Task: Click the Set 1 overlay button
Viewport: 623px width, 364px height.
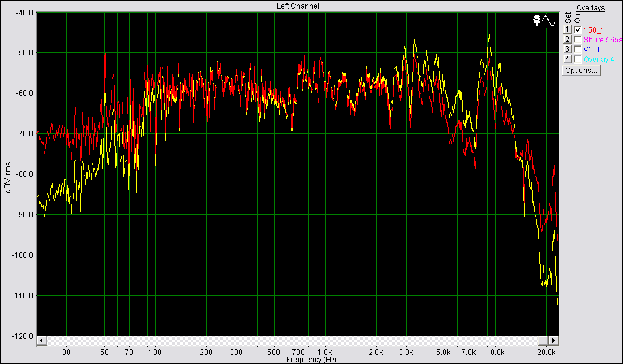Action: 567,30
